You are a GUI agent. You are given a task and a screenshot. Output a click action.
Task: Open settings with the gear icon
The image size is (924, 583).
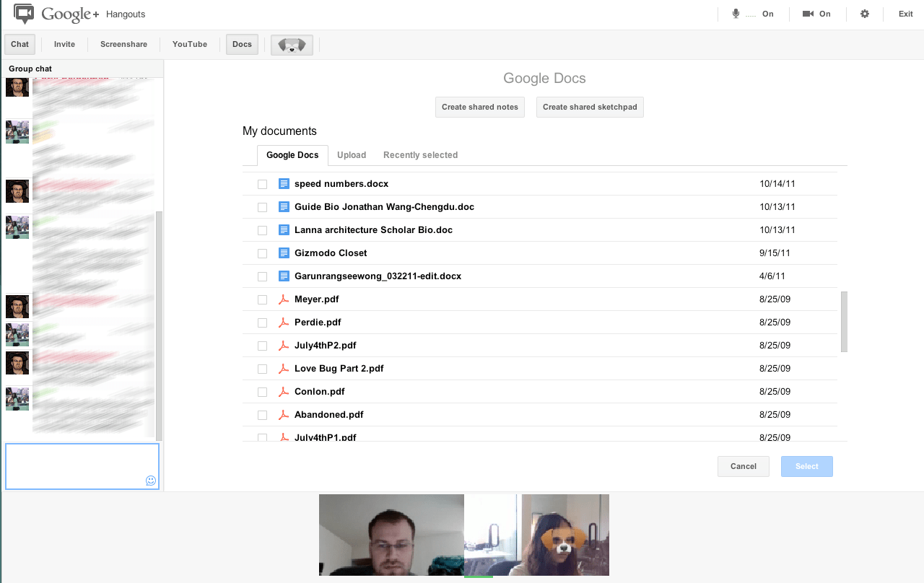pos(865,14)
